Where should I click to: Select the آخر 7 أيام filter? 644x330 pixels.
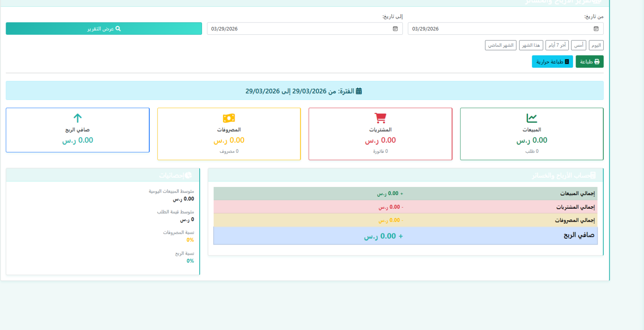tap(557, 45)
